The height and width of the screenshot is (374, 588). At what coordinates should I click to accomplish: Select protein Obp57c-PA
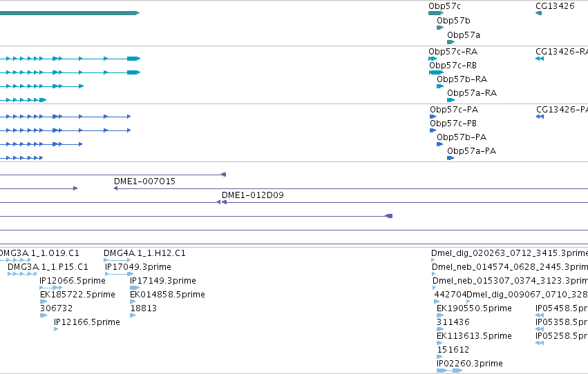pyautogui.click(x=454, y=110)
